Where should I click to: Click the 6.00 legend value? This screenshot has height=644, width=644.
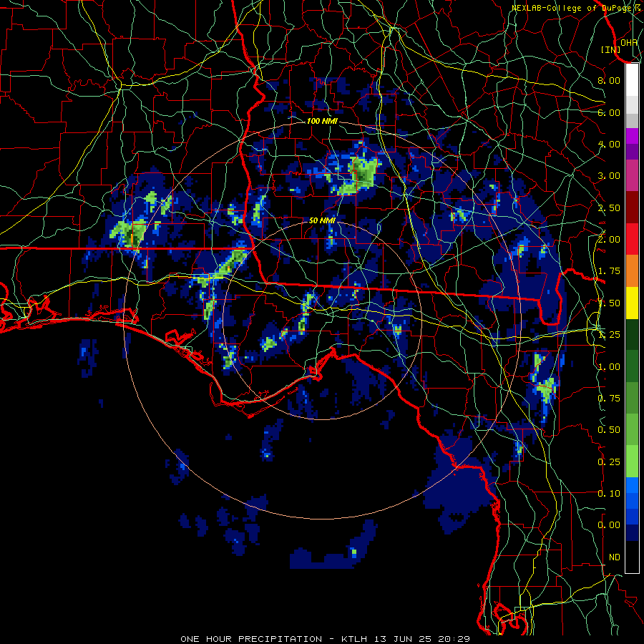click(609, 112)
